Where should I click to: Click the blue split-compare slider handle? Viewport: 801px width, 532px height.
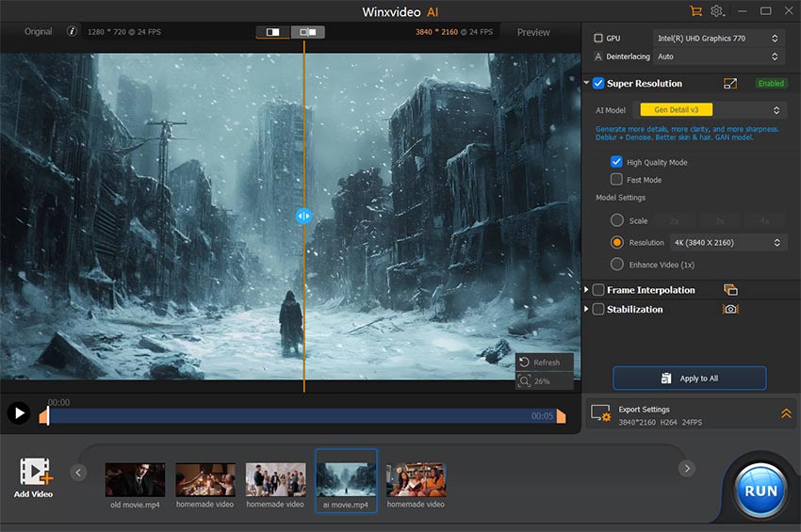303,216
